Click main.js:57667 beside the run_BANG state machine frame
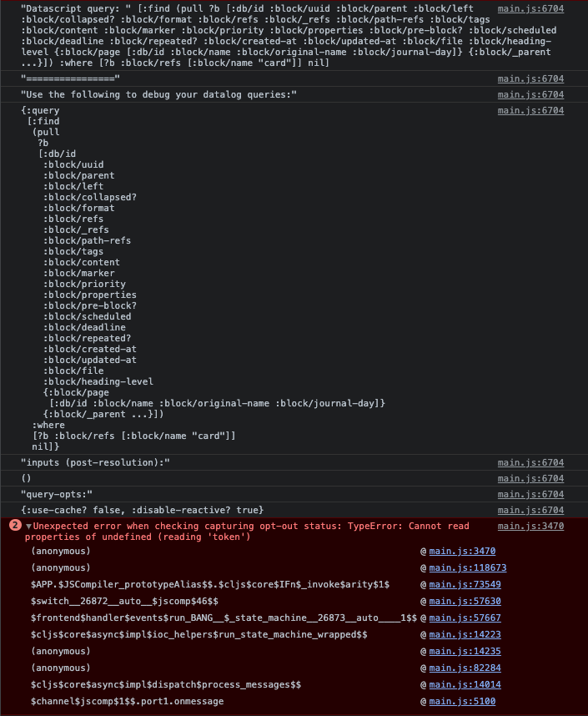The width and height of the screenshot is (588, 716). click(462, 618)
